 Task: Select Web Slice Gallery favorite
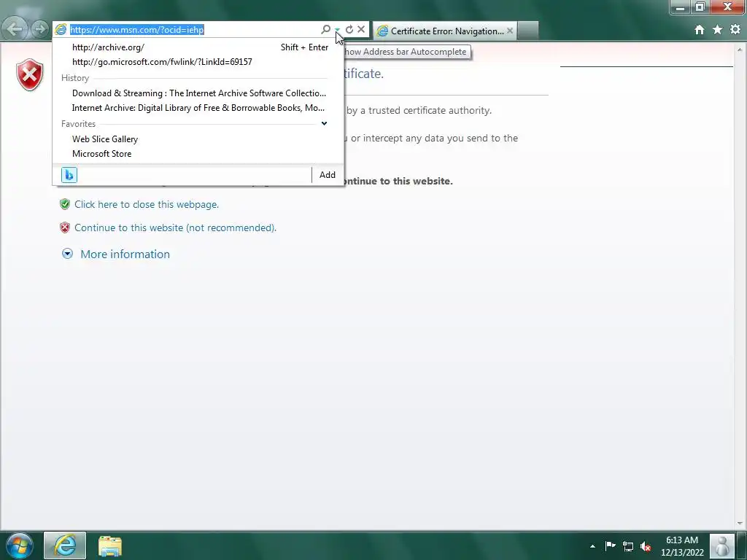coord(198,139)
